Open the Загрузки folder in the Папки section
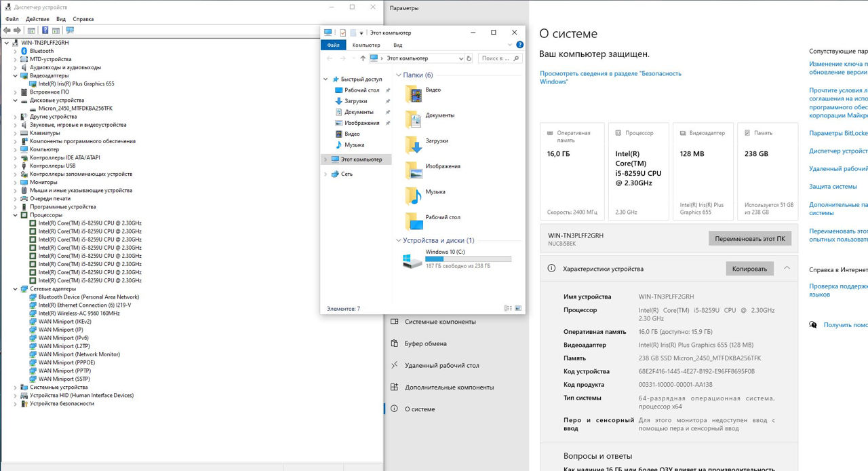 [x=414, y=141]
